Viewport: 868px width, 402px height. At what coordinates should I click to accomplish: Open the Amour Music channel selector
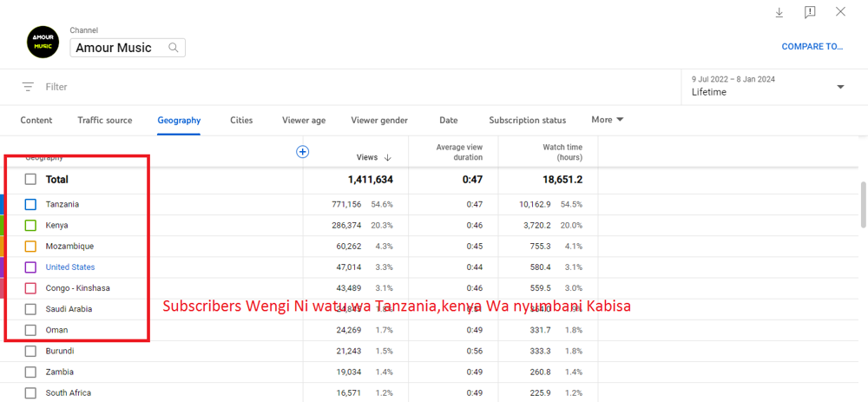tap(127, 48)
